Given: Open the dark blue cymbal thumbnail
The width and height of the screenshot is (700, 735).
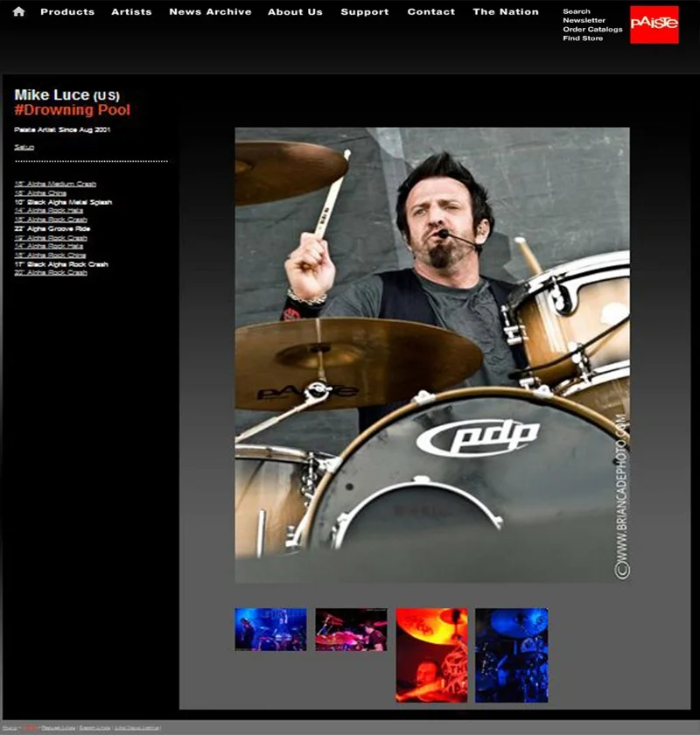Looking at the screenshot, I should coord(512,654).
